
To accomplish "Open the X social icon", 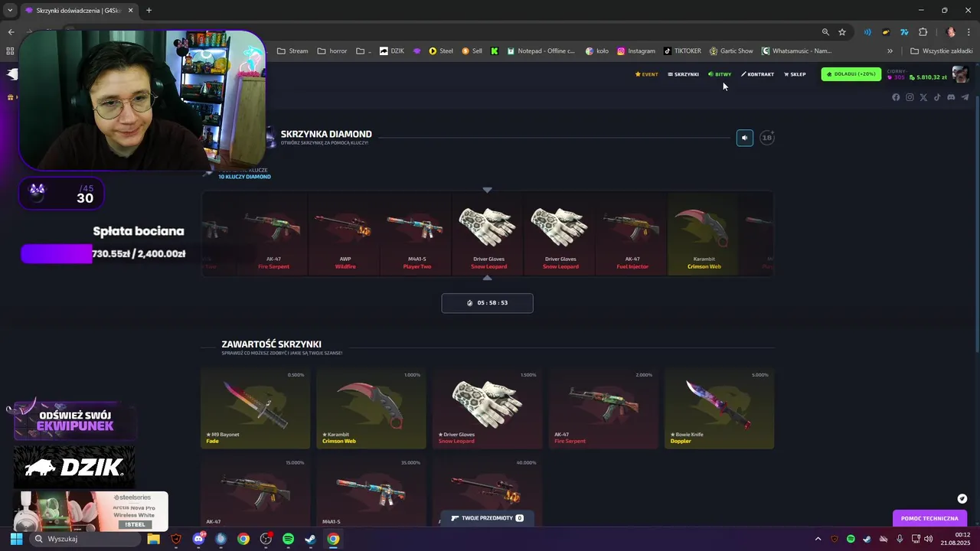I will (923, 97).
